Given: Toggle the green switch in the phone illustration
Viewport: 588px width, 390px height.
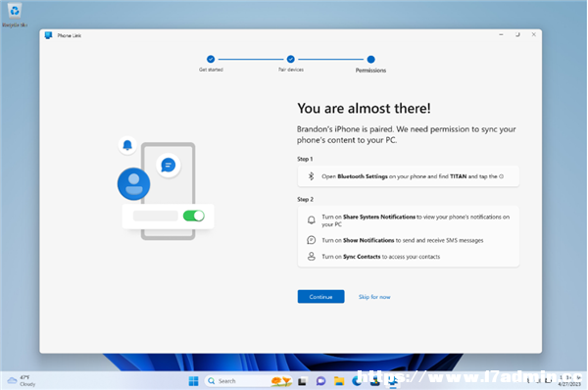Looking at the screenshot, I should [x=193, y=216].
